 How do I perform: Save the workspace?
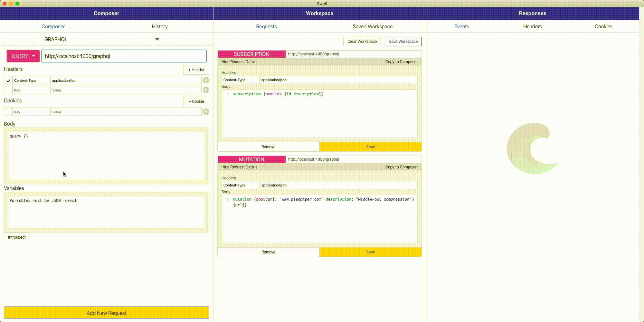(403, 42)
